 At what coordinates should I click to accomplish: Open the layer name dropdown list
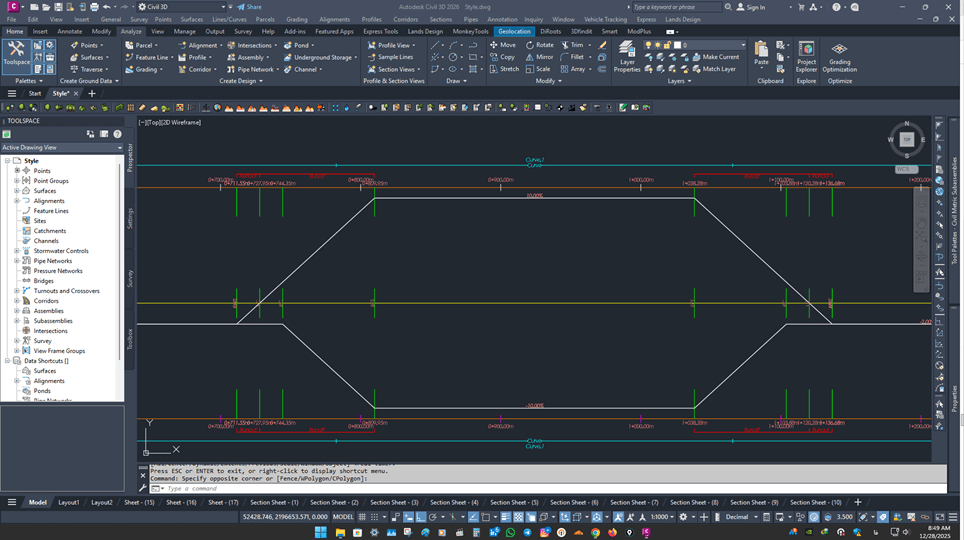pyautogui.click(x=743, y=45)
